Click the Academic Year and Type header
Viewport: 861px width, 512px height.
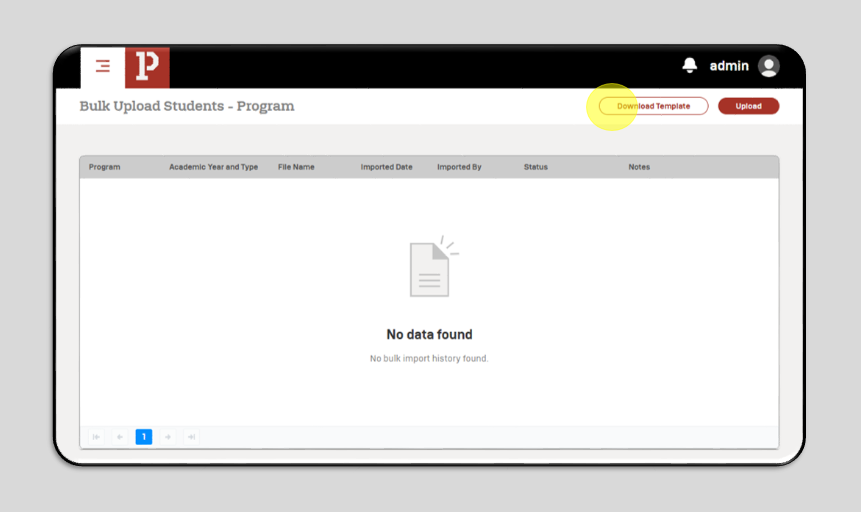tap(214, 167)
